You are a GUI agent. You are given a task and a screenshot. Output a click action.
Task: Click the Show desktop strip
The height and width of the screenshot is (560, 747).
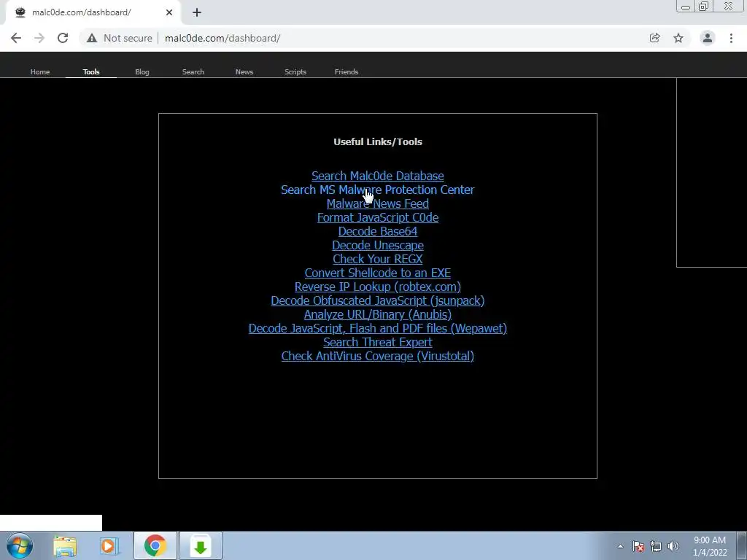coord(742,545)
